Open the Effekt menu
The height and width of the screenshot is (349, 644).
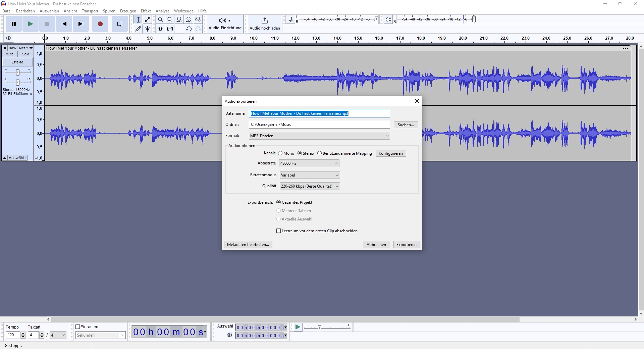(x=146, y=11)
